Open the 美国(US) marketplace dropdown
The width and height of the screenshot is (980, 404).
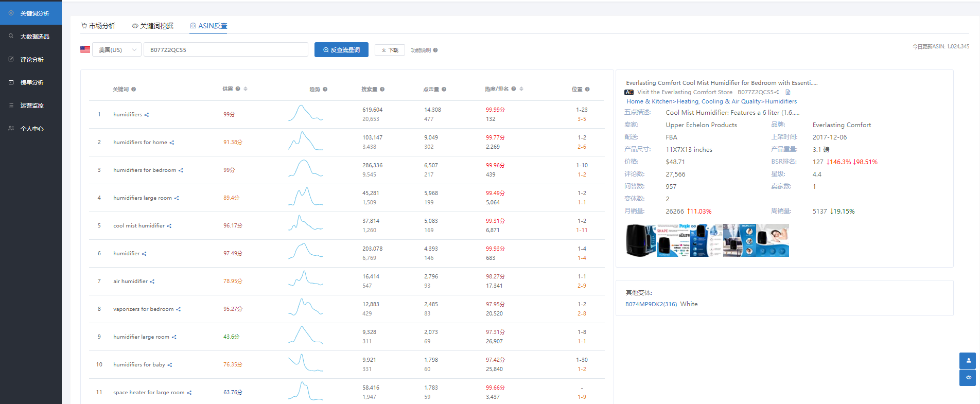pos(117,50)
